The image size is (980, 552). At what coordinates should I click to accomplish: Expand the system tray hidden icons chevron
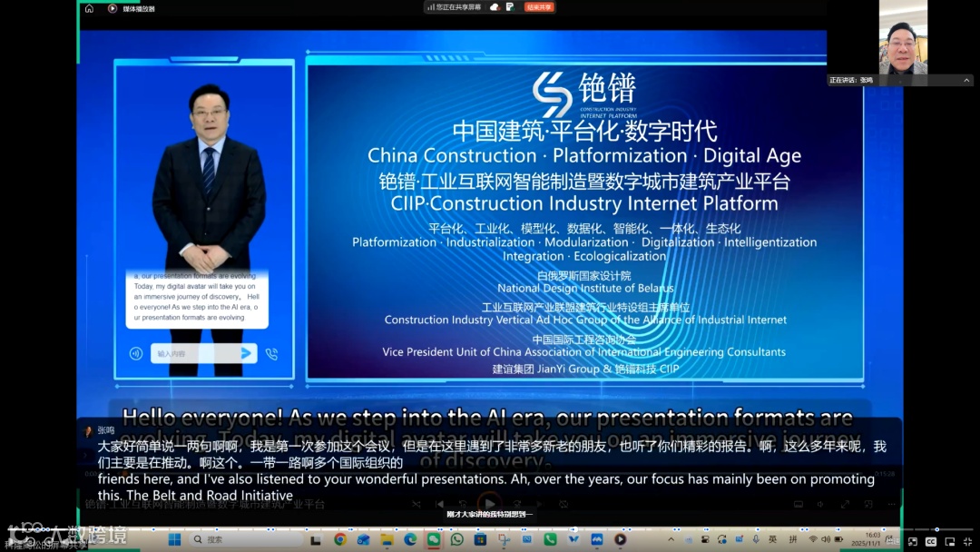coord(671,539)
